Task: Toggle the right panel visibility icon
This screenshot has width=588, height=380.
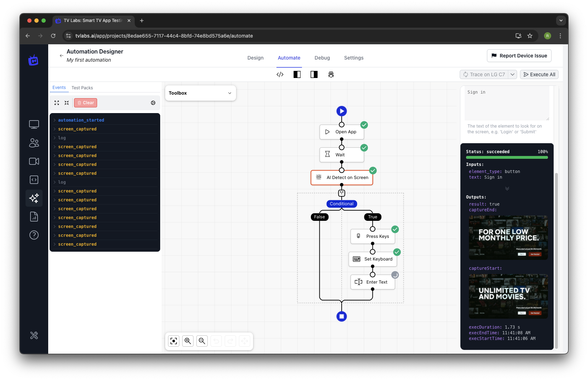Action: tap(314, 74)
